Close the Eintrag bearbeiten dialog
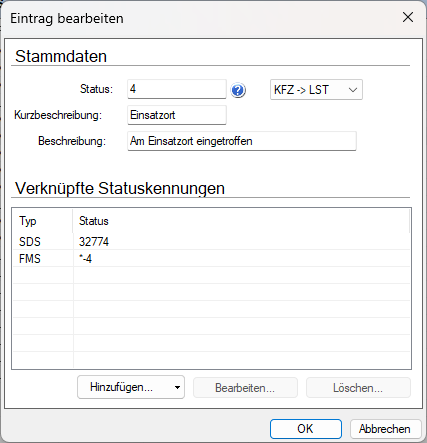 pos(408,17)
